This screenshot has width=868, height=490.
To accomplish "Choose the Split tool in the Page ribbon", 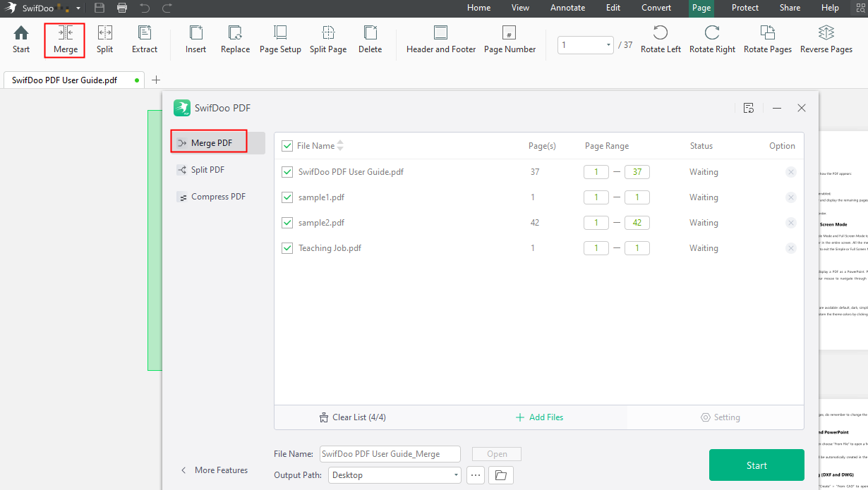I will pos(104,39).
